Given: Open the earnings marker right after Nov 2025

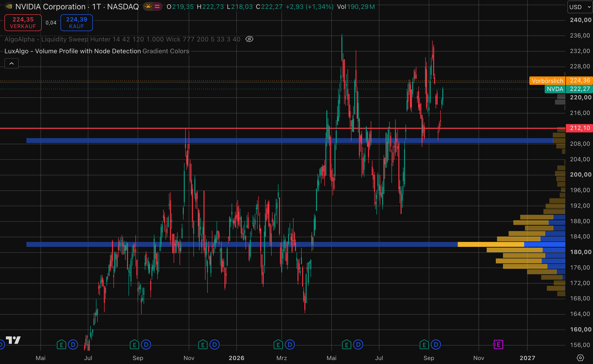Looking at the screenshot, I should [203, 345].
